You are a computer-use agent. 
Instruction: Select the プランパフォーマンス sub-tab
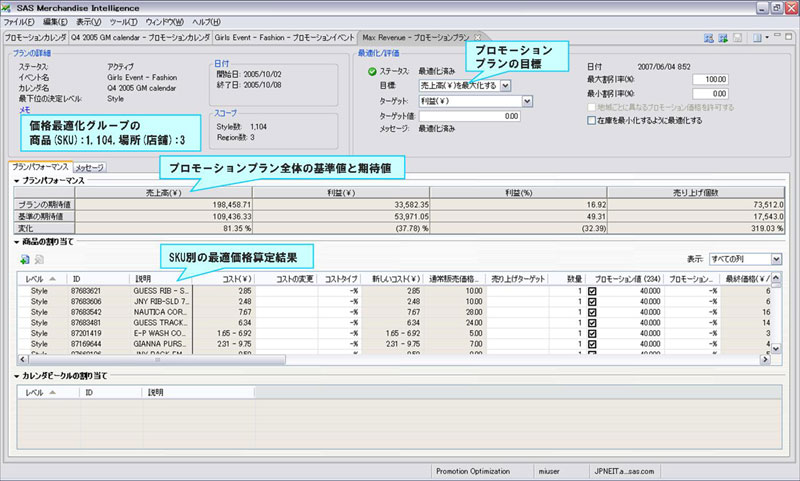(x=40, y=167)
